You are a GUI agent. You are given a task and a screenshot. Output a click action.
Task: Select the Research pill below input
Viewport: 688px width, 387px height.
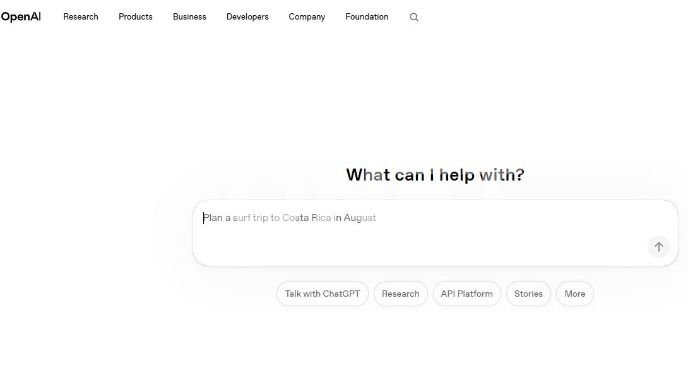(x=401, y=294)
